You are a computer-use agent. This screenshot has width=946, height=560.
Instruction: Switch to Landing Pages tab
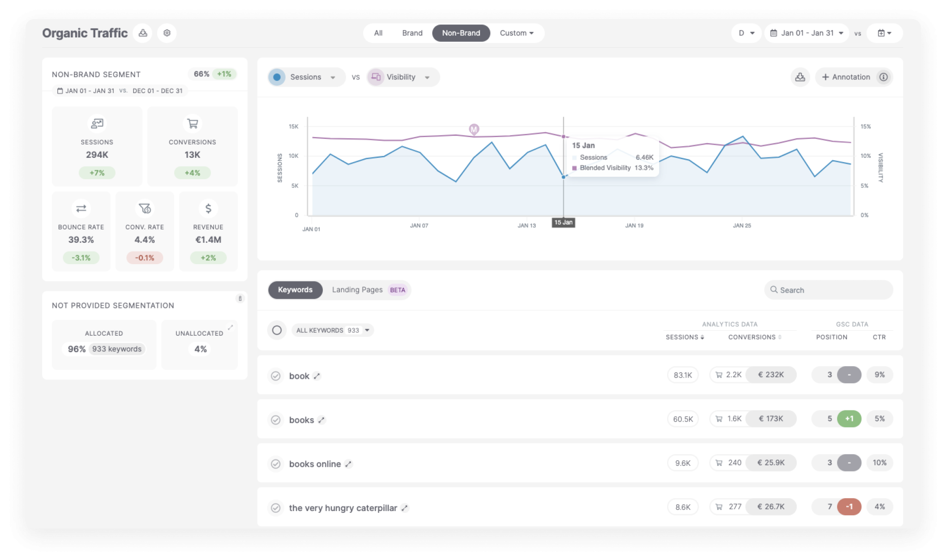(x=358, y=290)
